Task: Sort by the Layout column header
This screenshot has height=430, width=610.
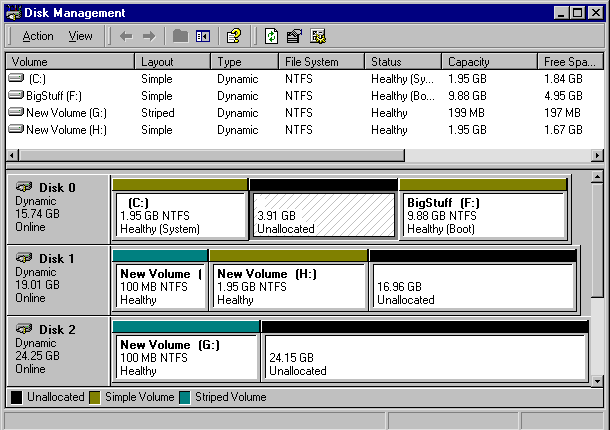Action: click(172, 61)
